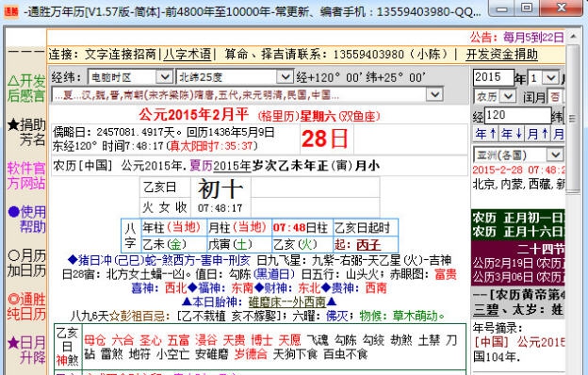
Task: Click the vertical scrollbar up arrow
Action: point(573,37)
